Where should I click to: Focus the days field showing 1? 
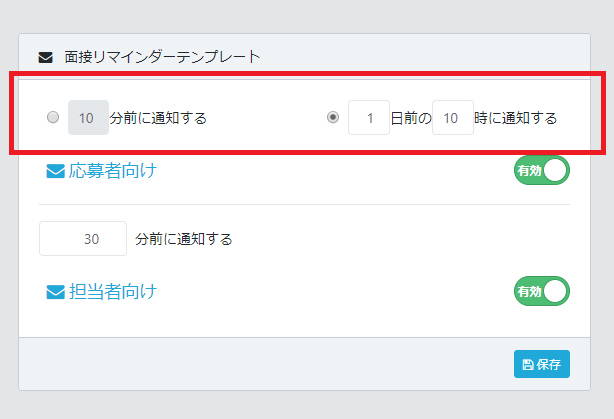click(x=369, y=118)
